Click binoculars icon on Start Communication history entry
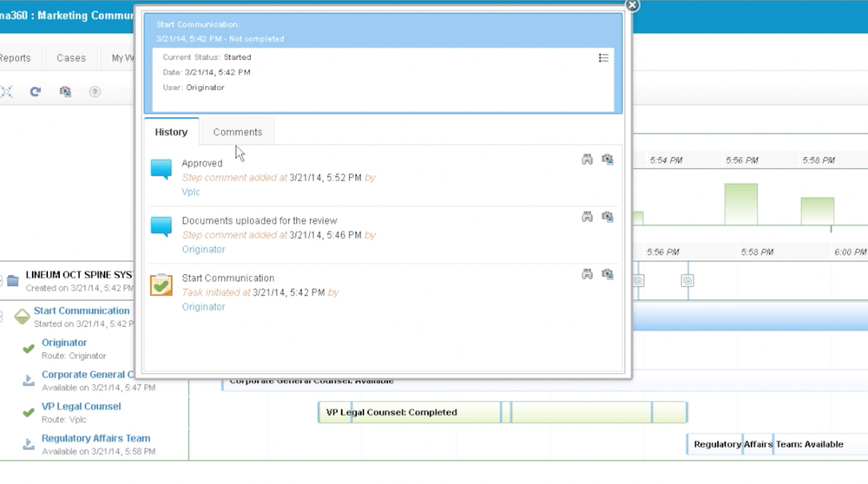 (x=588, y=274)
